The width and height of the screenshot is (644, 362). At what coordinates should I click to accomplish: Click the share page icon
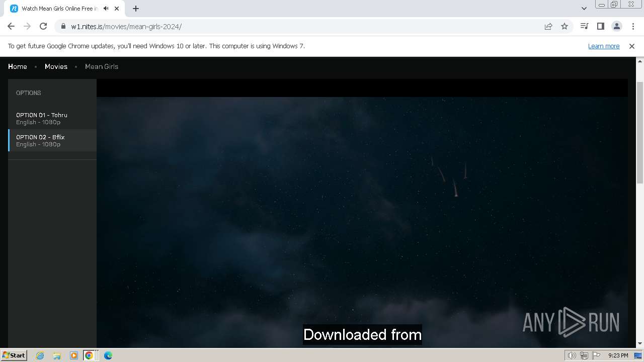pyautogui.click(x=548, y=26)
